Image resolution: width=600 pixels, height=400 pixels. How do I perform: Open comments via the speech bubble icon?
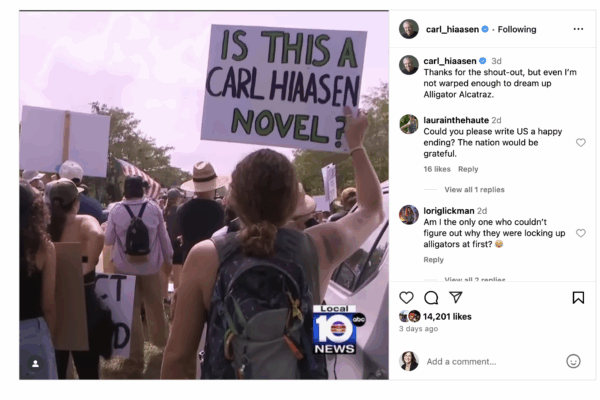point(431,297)
